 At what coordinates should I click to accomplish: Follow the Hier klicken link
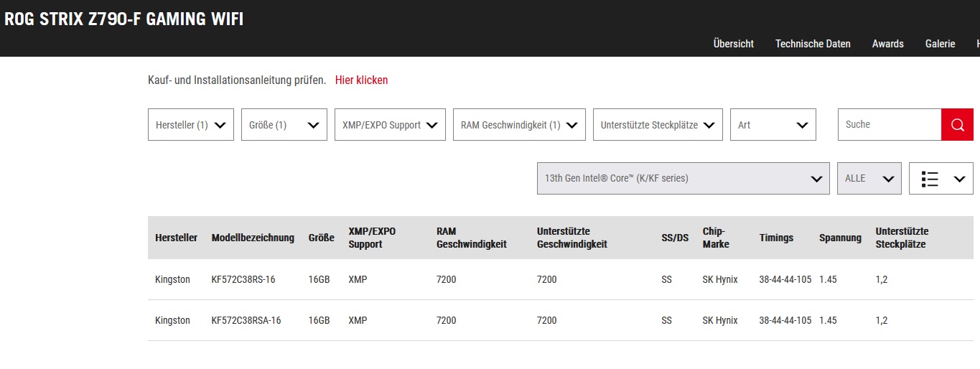point(361,80)
